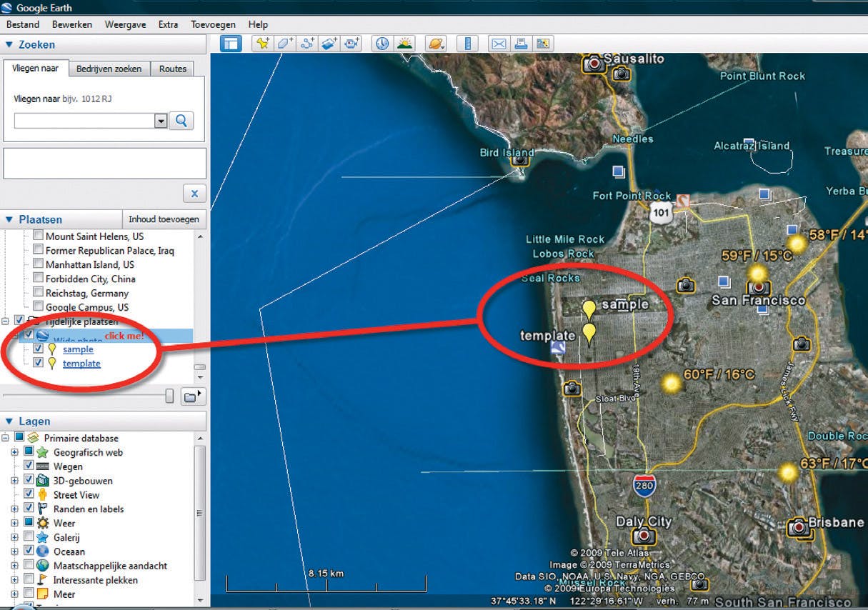Expand the Maatschappelijke aandacht node
The width and height of the screenshot is (868, 610).
(14, 566)
